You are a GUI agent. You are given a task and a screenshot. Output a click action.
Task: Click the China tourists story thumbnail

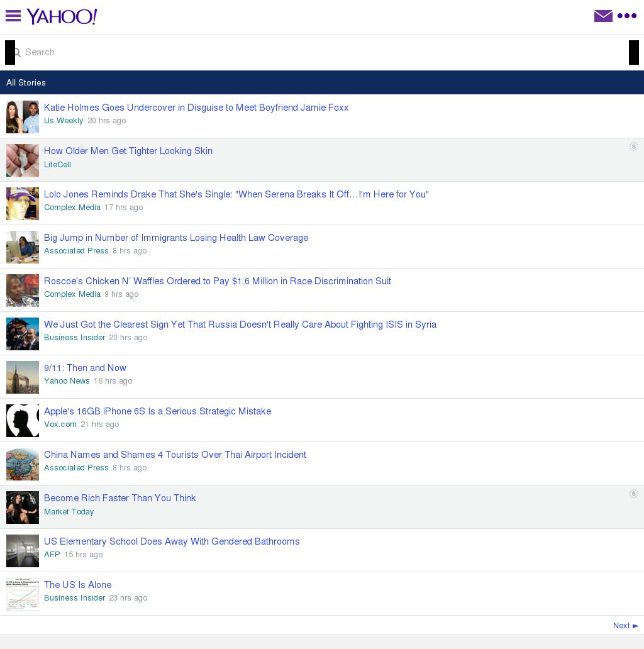(x=23, y=464)
